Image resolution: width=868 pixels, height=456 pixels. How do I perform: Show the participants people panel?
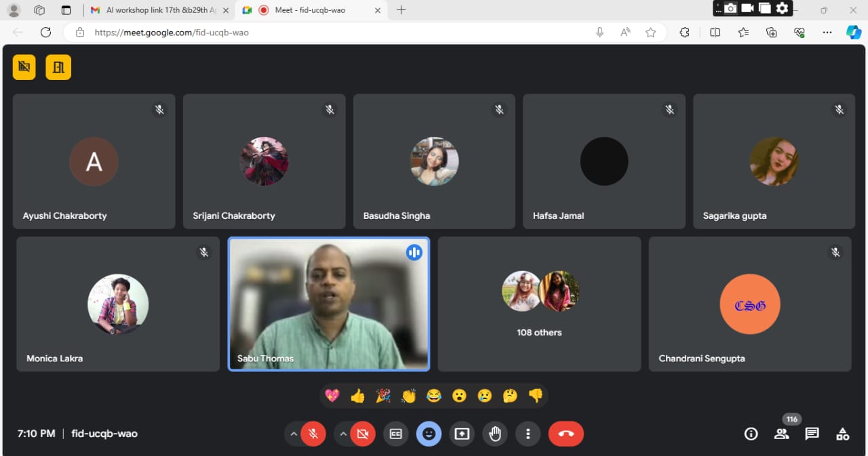(781, 434)
